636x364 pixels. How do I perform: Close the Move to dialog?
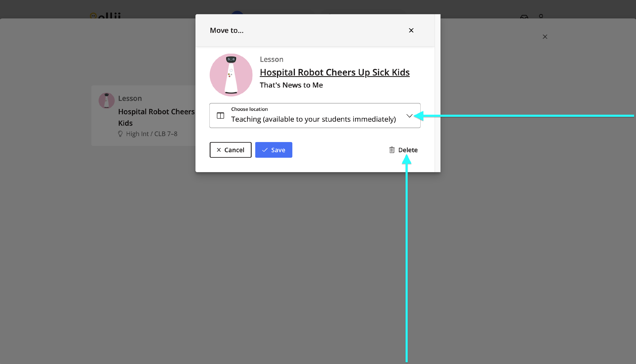tap(411, 30)
